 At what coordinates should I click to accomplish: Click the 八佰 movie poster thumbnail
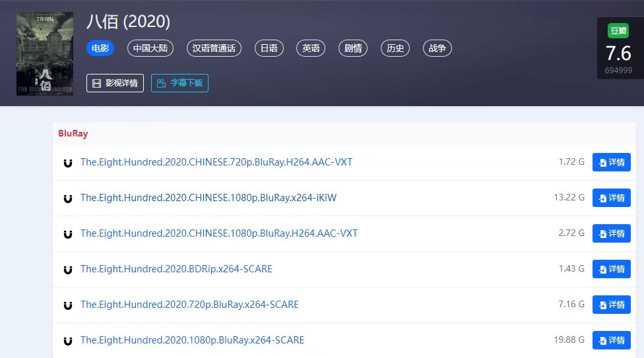pos(45,53)
